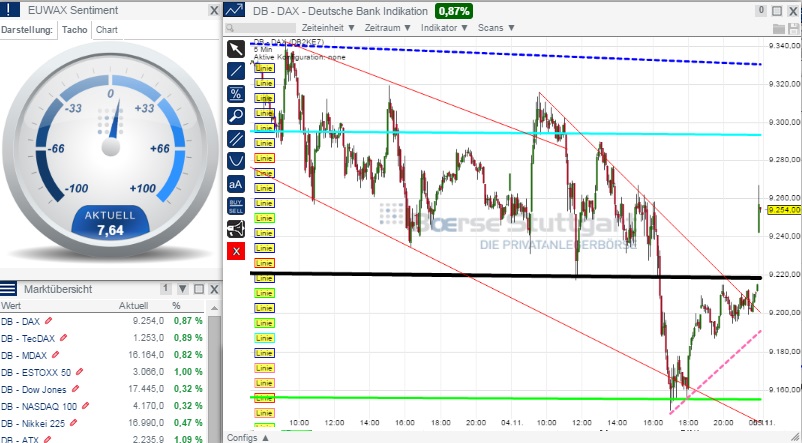Click the yellow 9.254,00 price label
Image resolution: width=802 pixels, height=443 pixels.
tap(784, 210)
